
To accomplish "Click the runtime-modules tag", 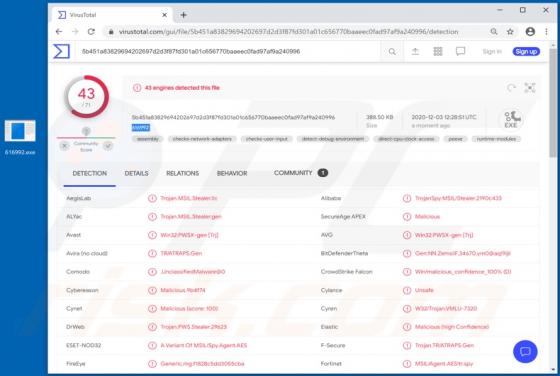I will [x=496, y=139].
